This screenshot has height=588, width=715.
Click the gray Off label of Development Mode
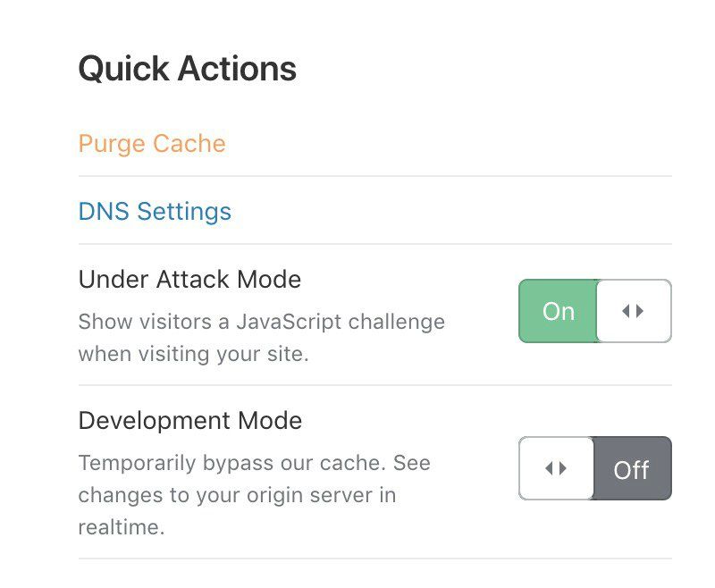(x=632, y=469)
